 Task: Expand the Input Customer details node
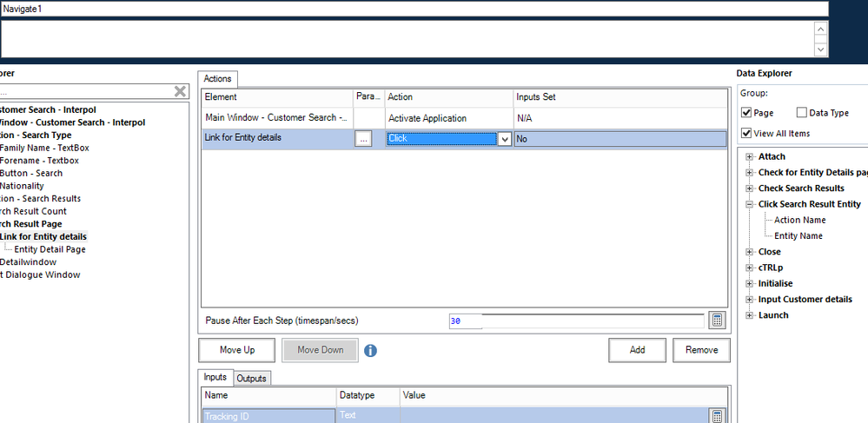[749, 300]
